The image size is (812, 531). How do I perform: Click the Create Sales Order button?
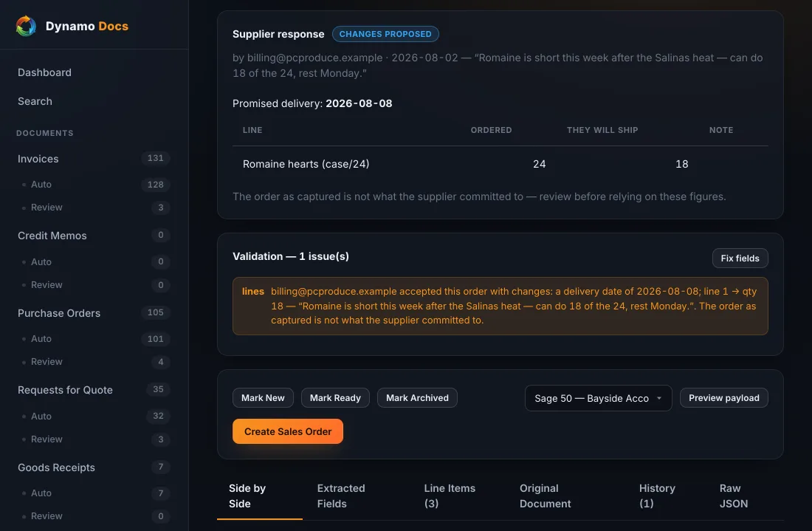click(x=287, y=431)
